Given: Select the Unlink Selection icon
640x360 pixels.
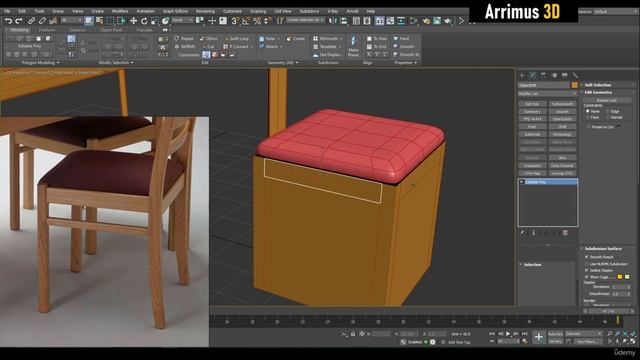Looking at the screenshot, I should click(42, 20).
